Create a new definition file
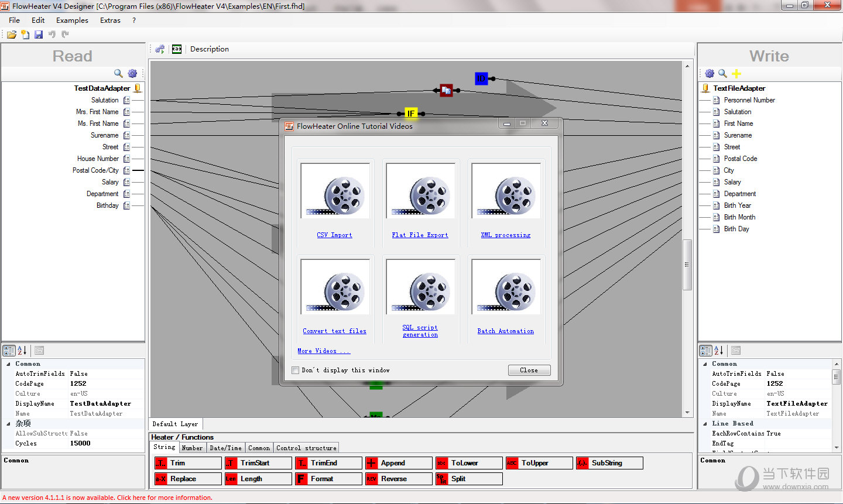843x504 pixels. (x=25, y=35)
